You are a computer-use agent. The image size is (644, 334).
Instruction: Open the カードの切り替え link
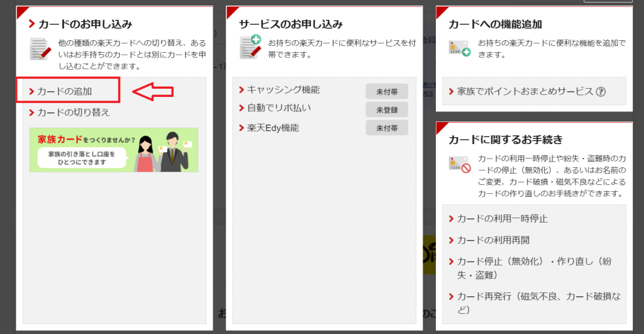click(x=73, y=113)
